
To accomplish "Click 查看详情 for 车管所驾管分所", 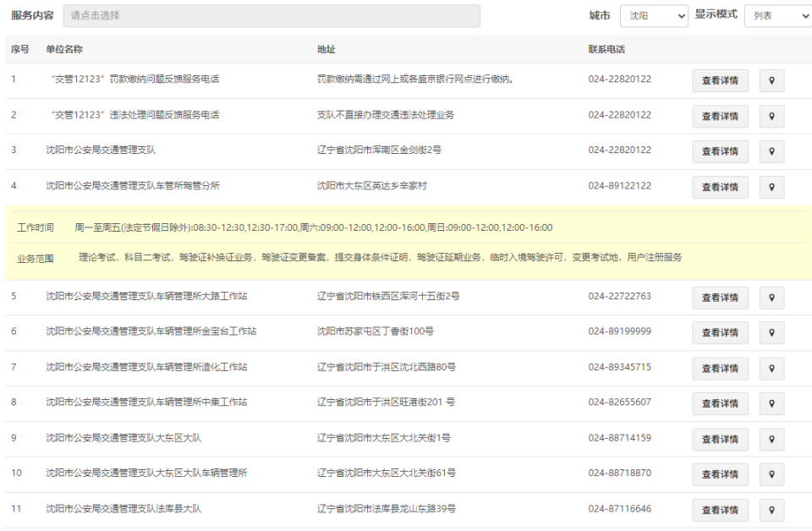I will [721, 188].
